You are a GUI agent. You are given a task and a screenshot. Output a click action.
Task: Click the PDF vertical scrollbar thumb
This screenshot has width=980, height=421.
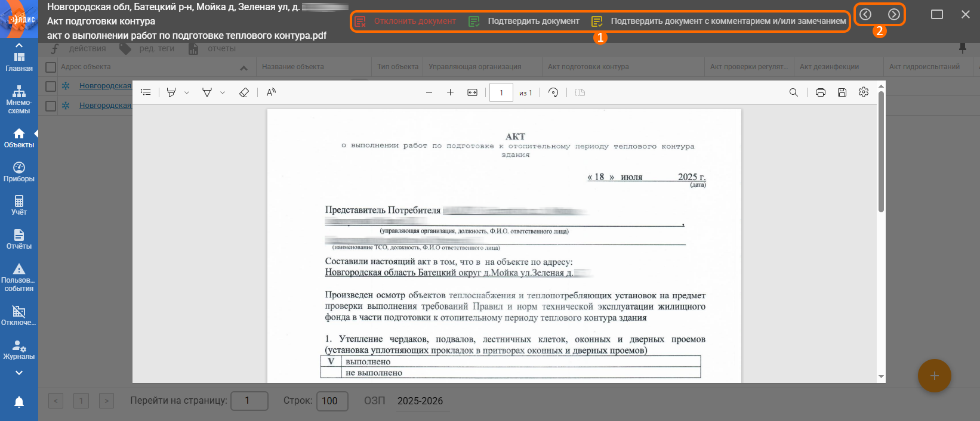pyautogui.click(x=882, y=151)
